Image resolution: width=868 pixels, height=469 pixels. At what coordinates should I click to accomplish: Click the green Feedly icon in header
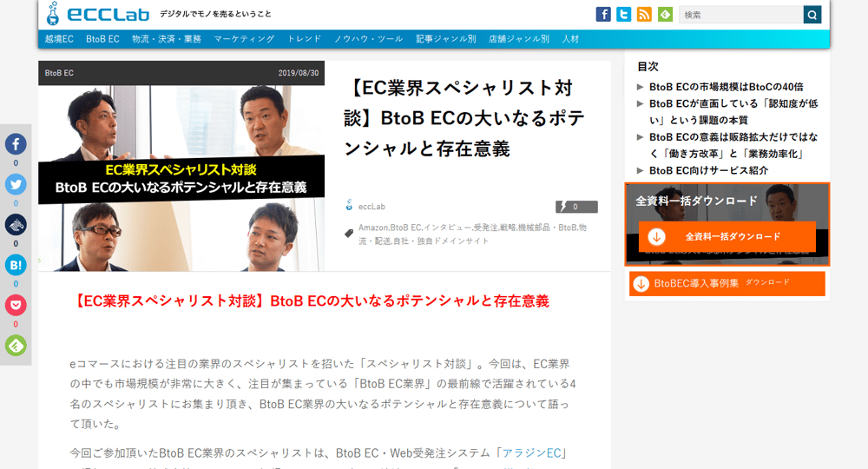coord(665,14)
